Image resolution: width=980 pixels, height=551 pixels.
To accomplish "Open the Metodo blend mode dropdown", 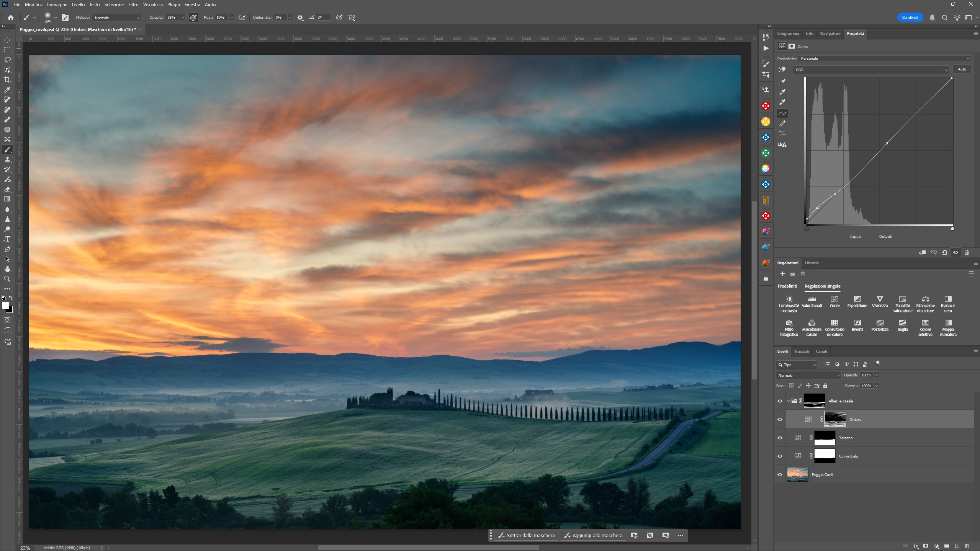I will coord(117,18).
